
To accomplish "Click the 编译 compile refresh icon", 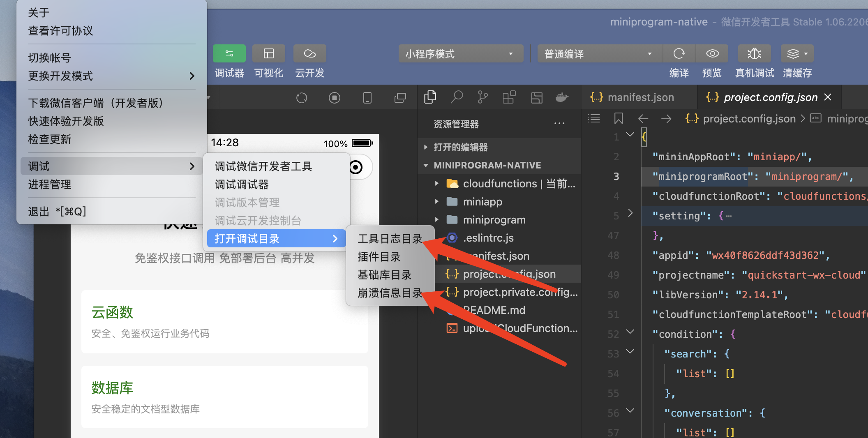I will point(679,53).
